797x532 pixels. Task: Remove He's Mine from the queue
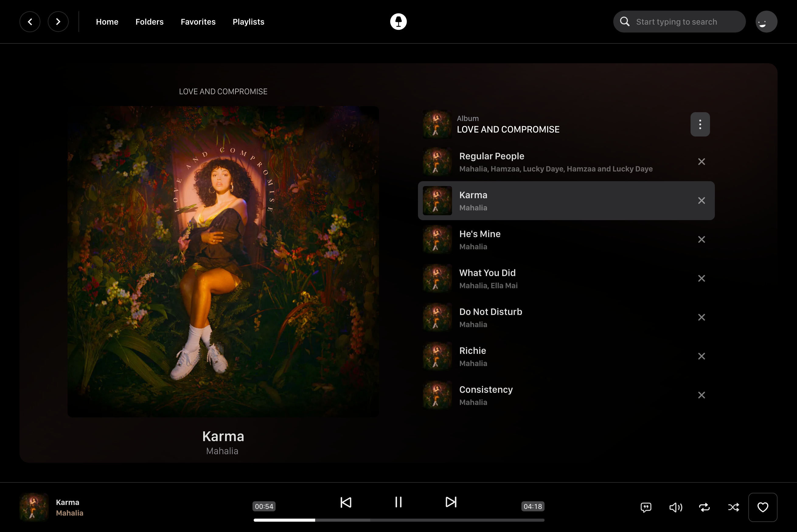[x=701, y=240]
